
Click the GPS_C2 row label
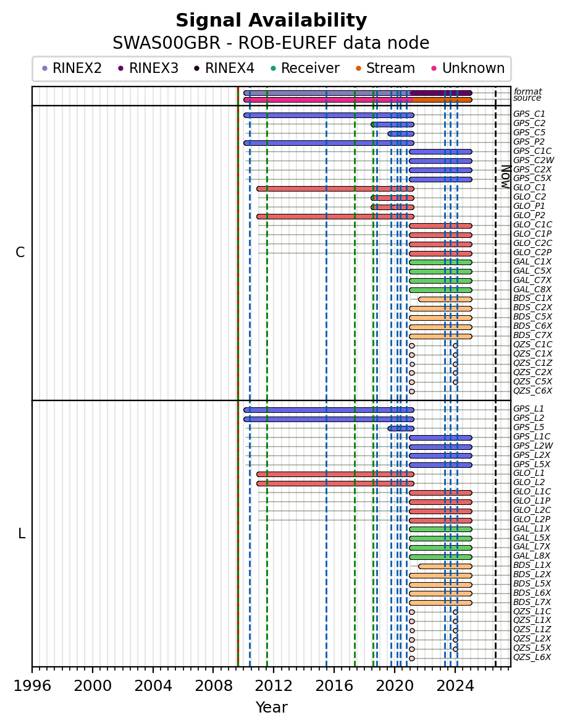click(529, 123)
